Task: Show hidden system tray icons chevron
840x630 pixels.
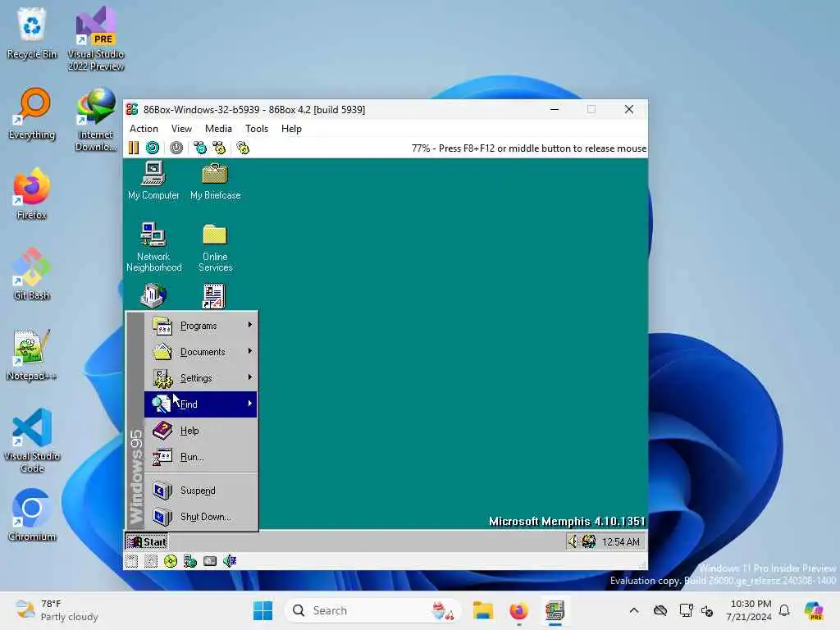Action: [634, 610]
